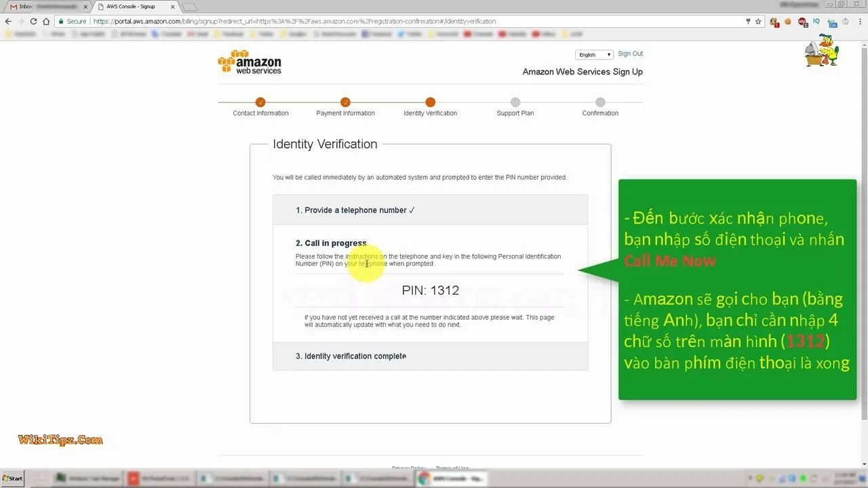The height and width of the screenshot is (488, 868).
Task: Click the Support Plan step circle
Action: (515, 102)
